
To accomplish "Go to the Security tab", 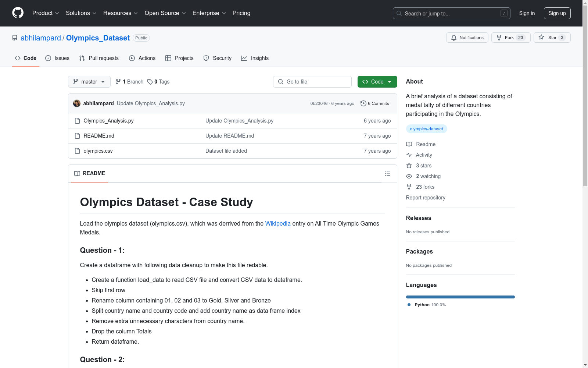I will (x=218, y=58).
